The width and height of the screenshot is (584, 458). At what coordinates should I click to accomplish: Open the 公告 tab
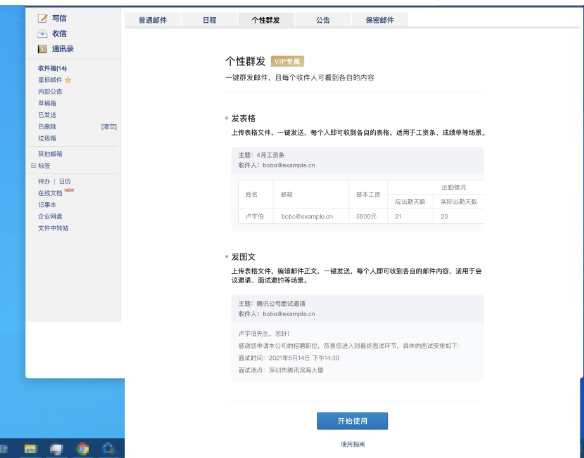point(323,20)
